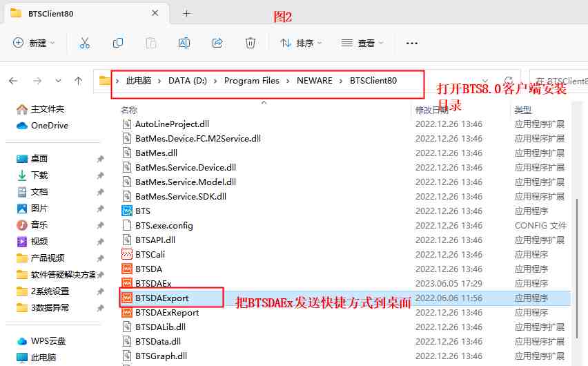Unpin 桌面 via its pin icon
Viewport: 588px width, 366px height.
click(x=100, y=159)
